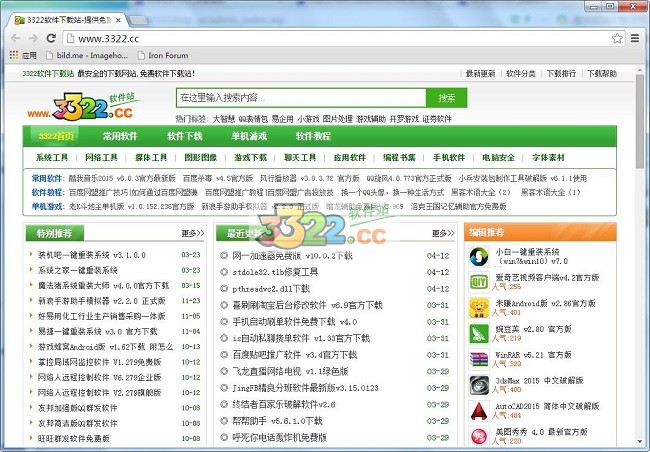Click 下载排行 top link
Viewport: 650px width, 452px height.
point(561,73)
